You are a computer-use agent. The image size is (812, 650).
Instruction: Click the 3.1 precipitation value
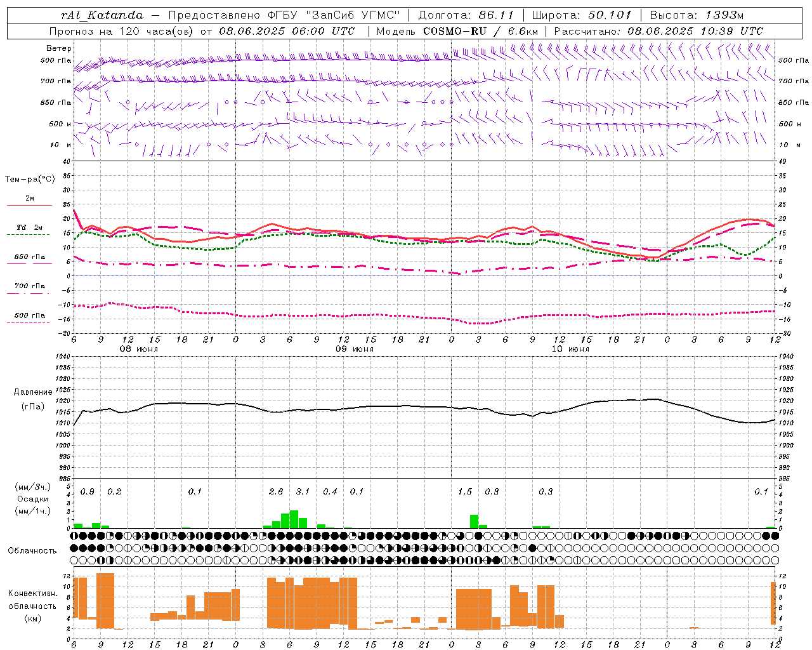click(303, 492)
